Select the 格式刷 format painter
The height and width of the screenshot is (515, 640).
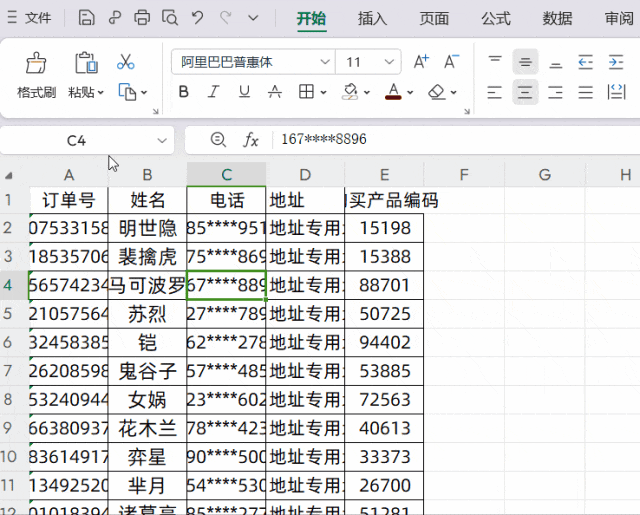coord(36,75)
